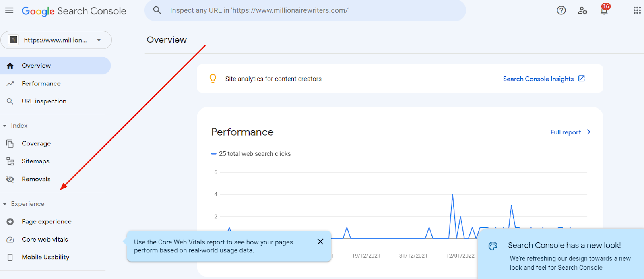Click the Overview page heading
The image size is (644, 279).
(x=167, y=40)
